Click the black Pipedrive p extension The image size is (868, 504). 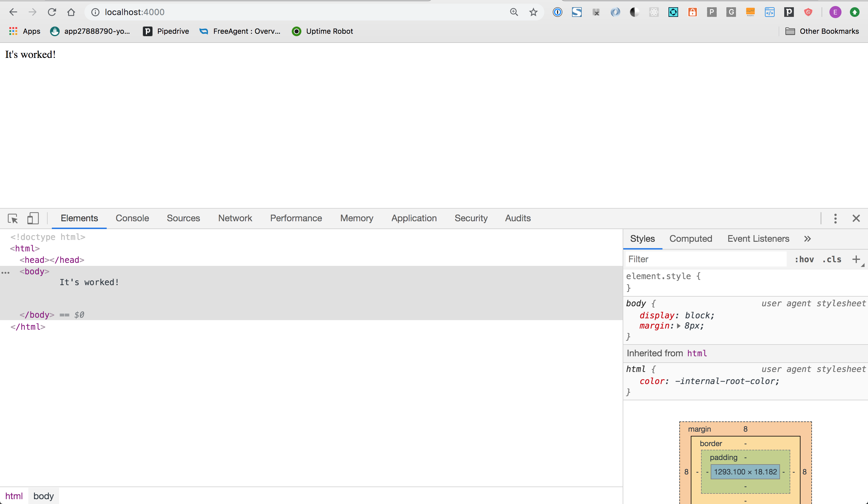789,12
